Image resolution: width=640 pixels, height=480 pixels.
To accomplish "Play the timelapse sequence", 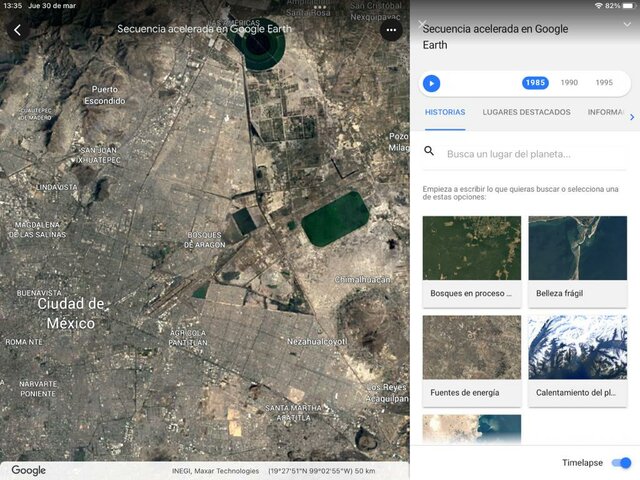I will click(x=431, y=84).
